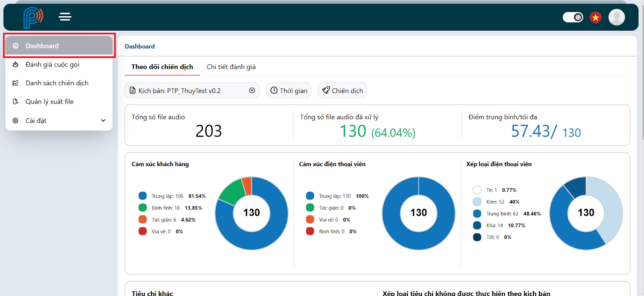Toggle the Trung lập: 130 agent legend swatch
The height and width of the screenshot is (296, 644).
(310, 196)
